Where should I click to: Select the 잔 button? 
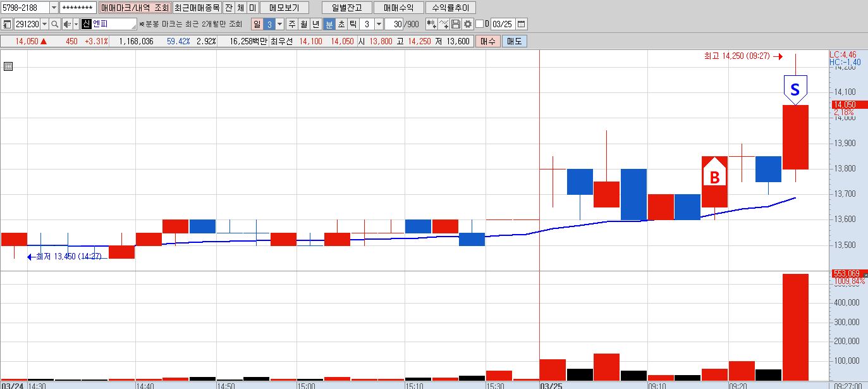coord(229,8)
